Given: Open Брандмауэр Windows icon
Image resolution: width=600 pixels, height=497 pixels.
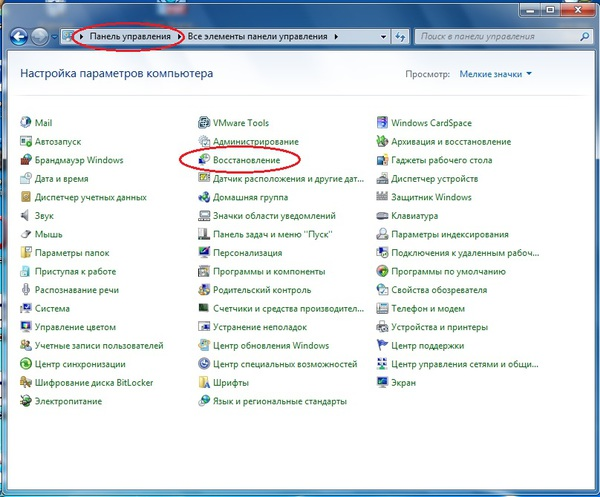Looking at the screenshot, I should click(x=26, y=160).
